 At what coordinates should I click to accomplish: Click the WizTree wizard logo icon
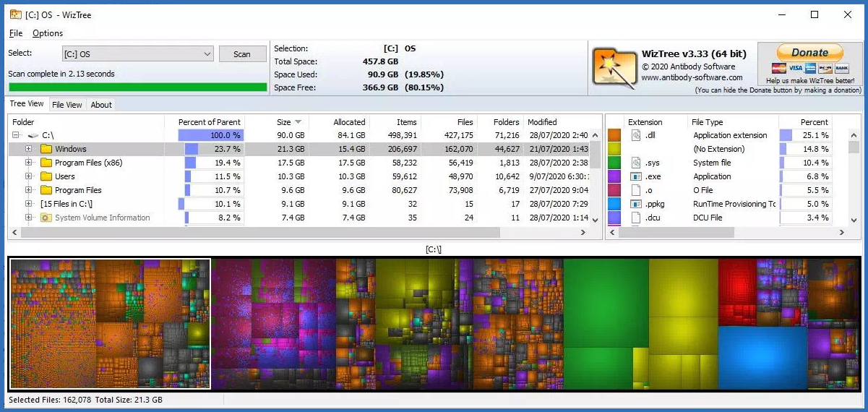point(615,68)
